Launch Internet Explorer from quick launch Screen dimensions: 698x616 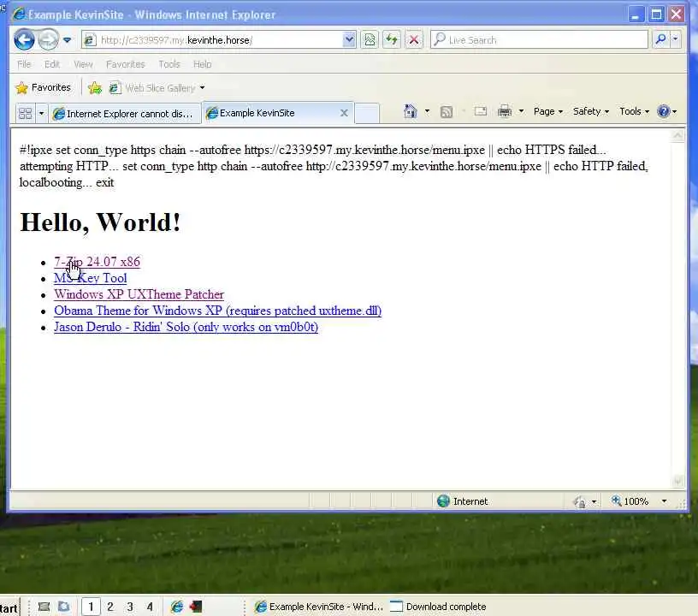177,607
